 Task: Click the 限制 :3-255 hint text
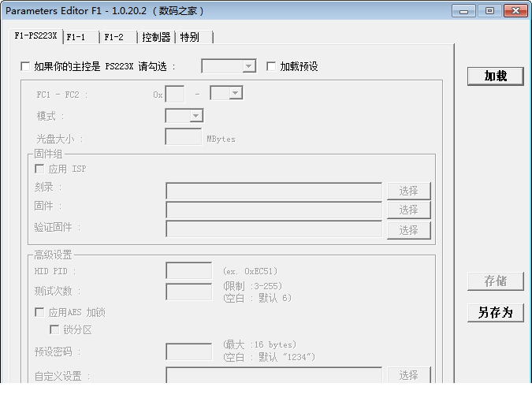coord(252,286)
